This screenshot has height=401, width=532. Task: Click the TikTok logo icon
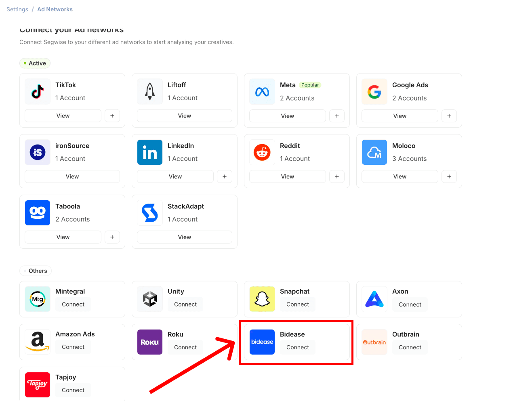[x=38, y=92]
